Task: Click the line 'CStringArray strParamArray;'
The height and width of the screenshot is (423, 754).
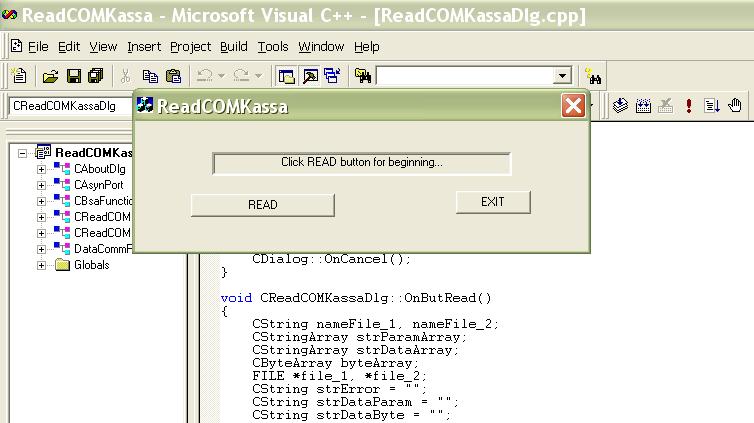Action: (359, 337)
